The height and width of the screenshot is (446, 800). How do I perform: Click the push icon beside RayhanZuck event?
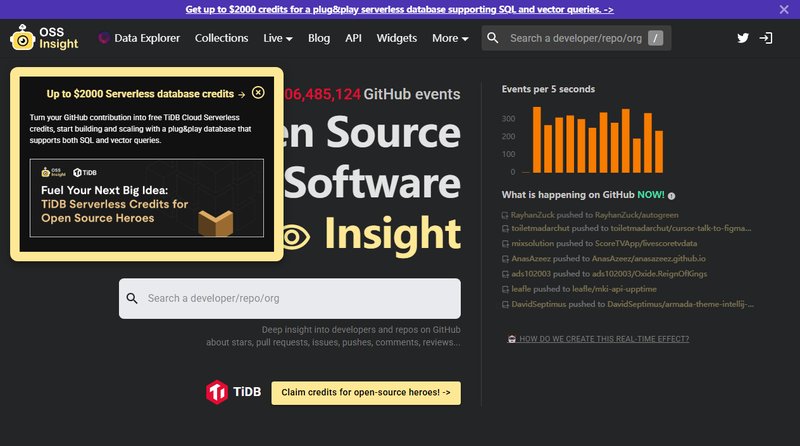click(x=505, y=215)
